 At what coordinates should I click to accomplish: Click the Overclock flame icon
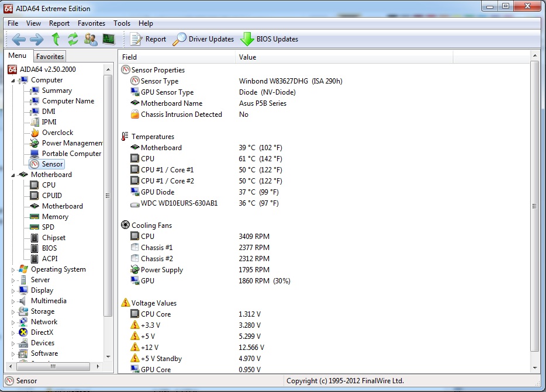pos(34,133)
